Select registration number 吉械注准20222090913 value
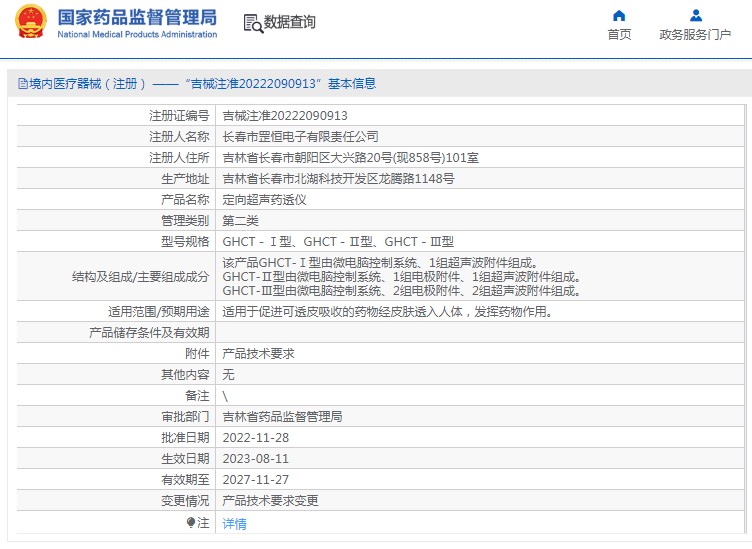This screenshot has height=549, width=752. click(x=285, y=116)
